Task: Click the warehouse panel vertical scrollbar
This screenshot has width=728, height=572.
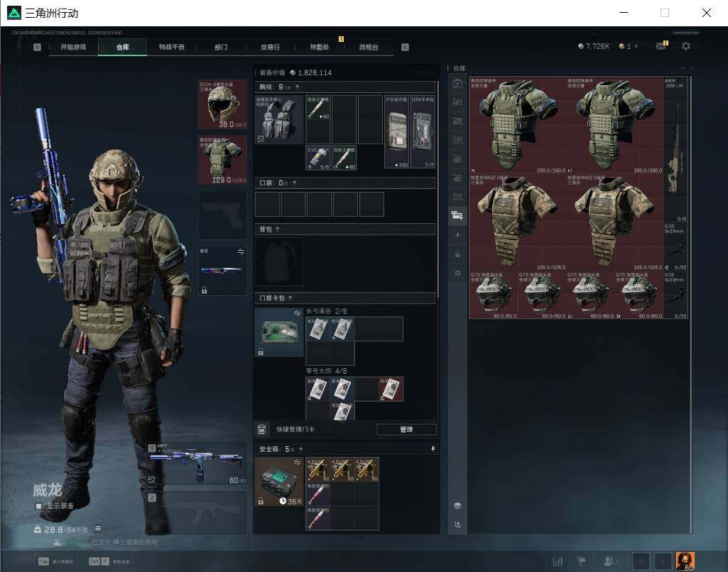Action: pos(691,304)
